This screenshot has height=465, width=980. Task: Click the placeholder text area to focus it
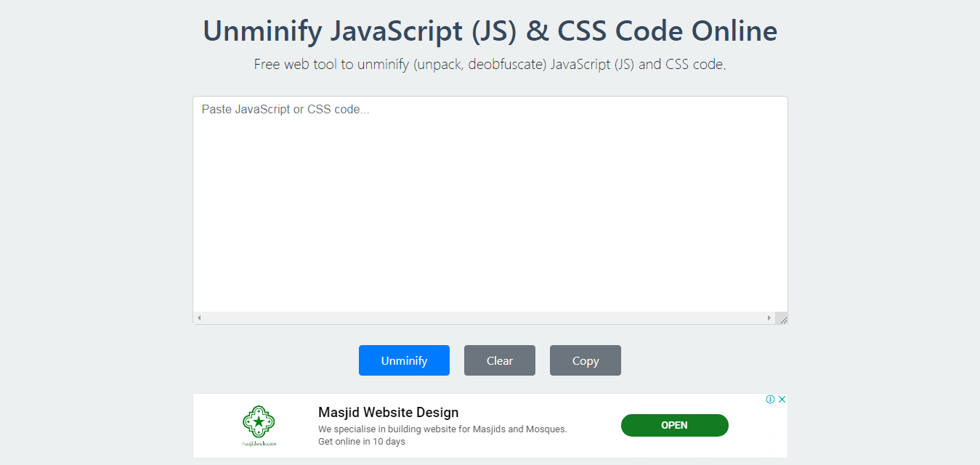coord(283,109)
